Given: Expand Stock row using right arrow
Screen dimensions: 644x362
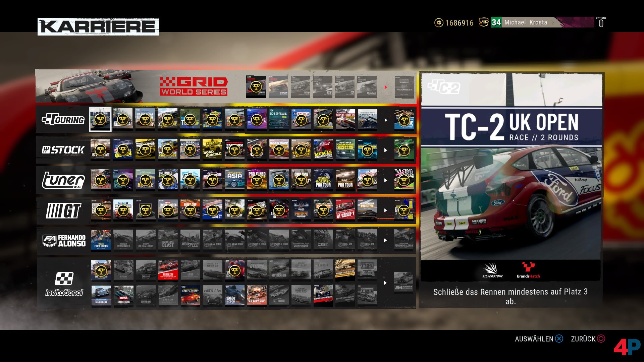Looking at the screenshot, I should pyautogui.click(x=386, y=150).
